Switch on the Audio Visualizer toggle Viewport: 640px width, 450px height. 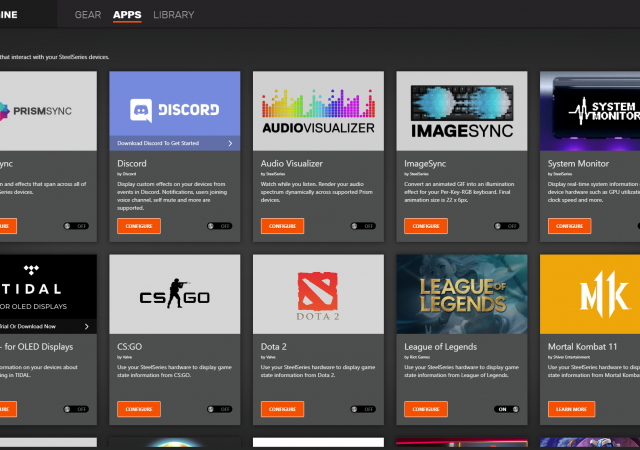coord(363,226)
